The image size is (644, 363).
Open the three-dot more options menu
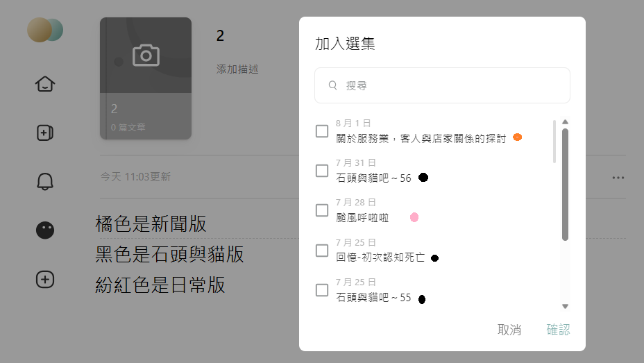[618, 178]
